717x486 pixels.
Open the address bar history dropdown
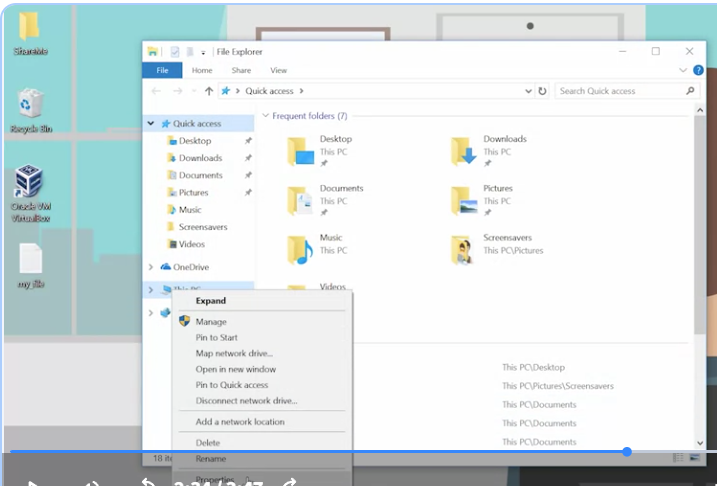[x=528, y=91]
